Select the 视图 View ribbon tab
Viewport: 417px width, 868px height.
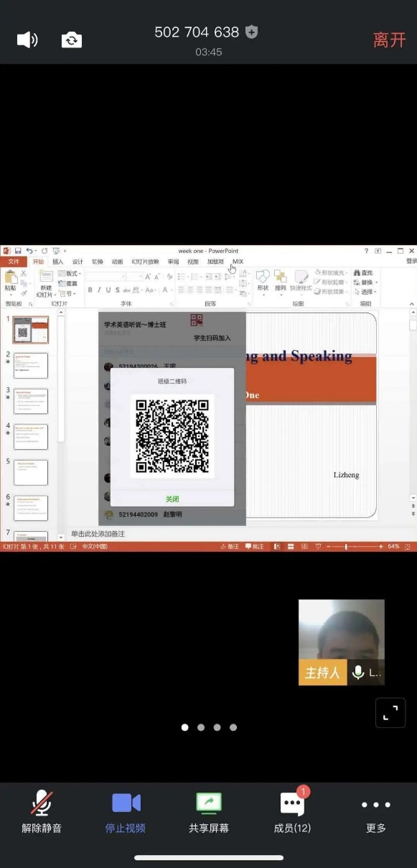click(193, 262)
